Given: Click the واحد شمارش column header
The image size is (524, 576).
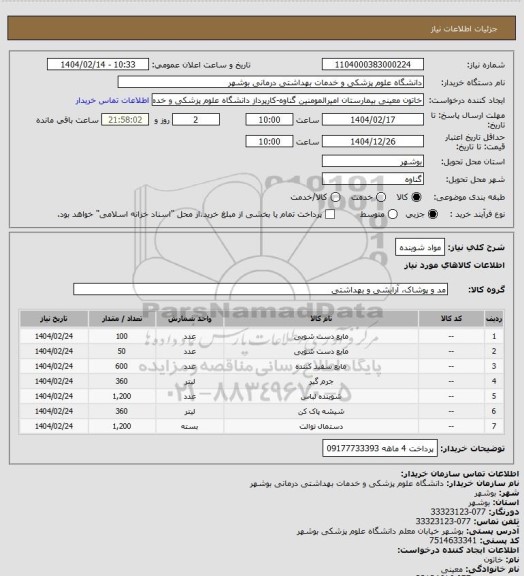Looking at the screenshot, I should (190, 318).
